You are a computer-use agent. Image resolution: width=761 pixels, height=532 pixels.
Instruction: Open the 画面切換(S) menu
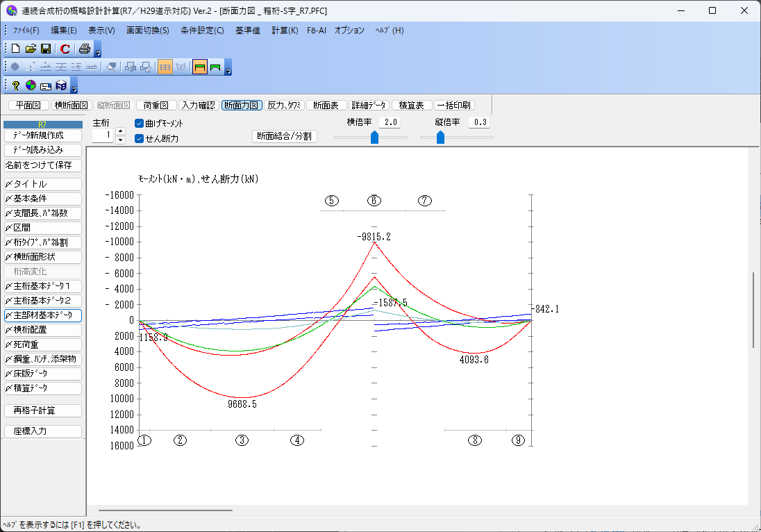point(147,30)
